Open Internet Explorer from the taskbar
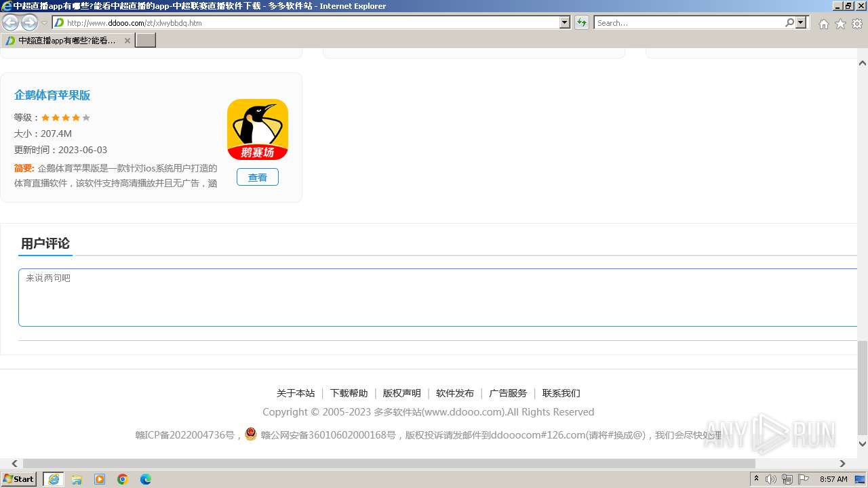 pyautogui.click(x=54, y=479)
